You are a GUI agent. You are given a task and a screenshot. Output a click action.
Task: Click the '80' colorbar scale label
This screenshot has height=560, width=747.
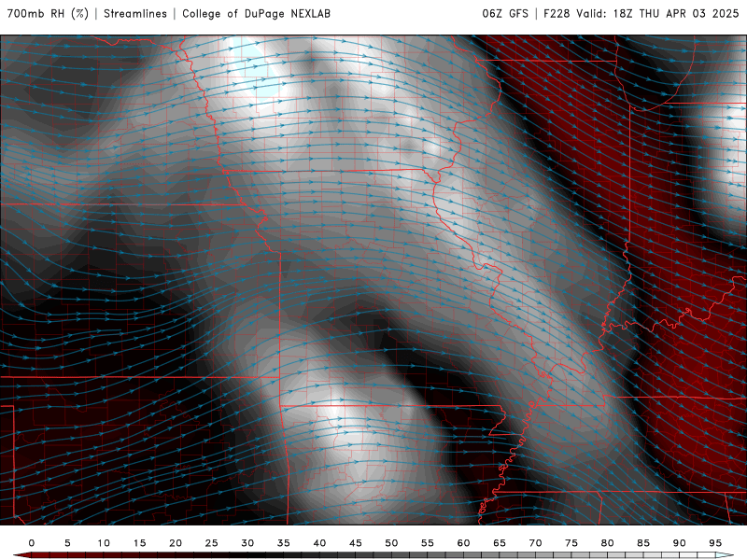(x=608, y=543)
